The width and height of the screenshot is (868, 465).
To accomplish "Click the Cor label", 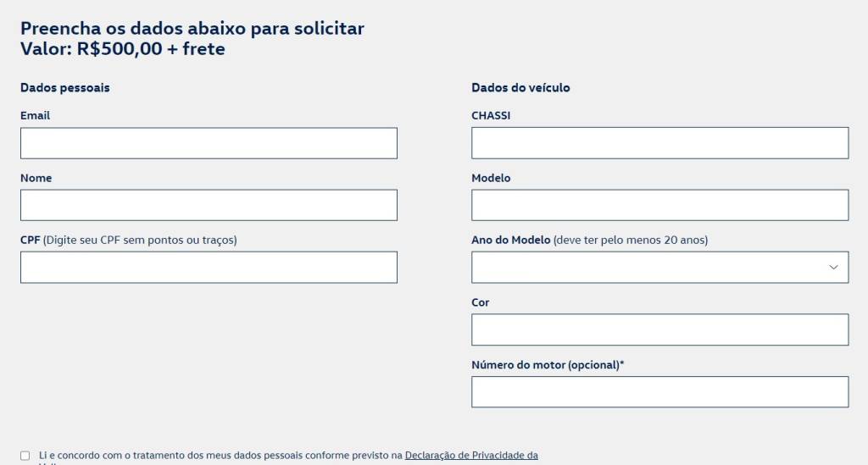I will click(x=480, y=302).
